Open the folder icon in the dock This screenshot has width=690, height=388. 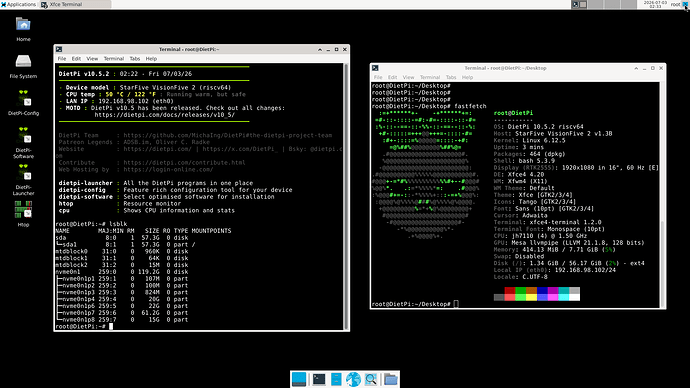[x=390, y=379]
